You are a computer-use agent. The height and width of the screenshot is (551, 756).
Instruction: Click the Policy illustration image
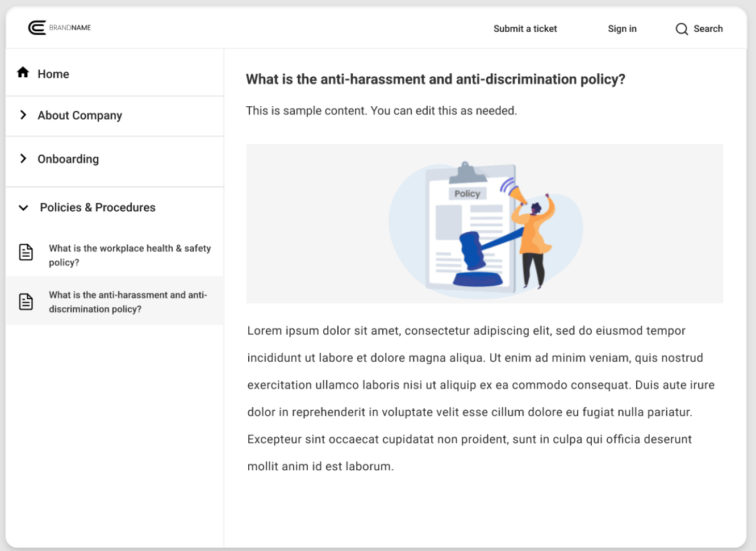tap(484, 223)
